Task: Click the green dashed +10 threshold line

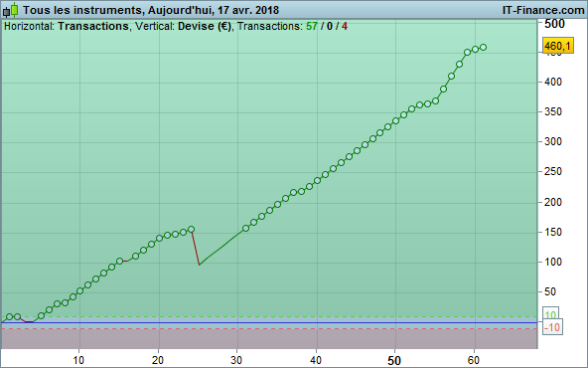Action: (269, 317)
